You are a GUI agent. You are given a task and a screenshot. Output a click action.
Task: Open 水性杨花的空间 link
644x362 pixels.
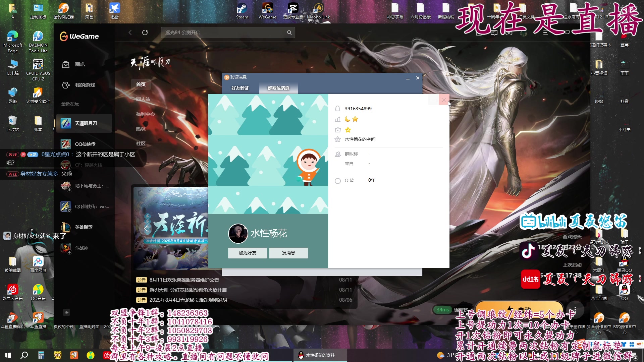point(360,139)
